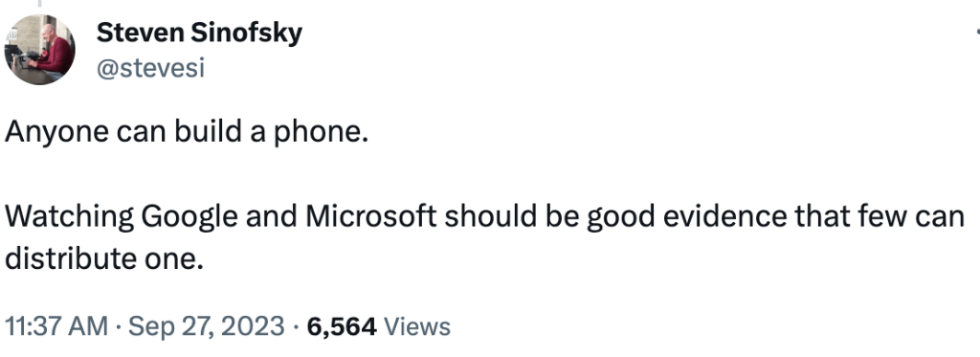Click the word Google in the tweet
The width and height of the screenshot is (980, 357).
[189, 217]
